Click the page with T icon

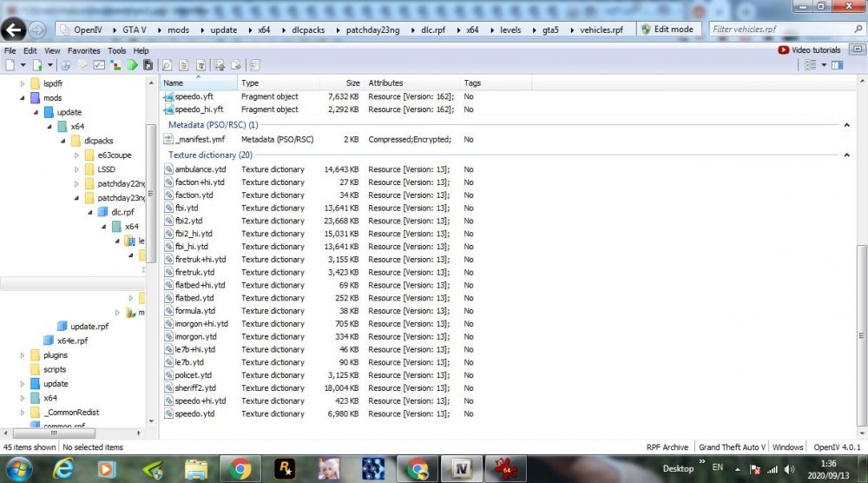click(x=201, y=65)
